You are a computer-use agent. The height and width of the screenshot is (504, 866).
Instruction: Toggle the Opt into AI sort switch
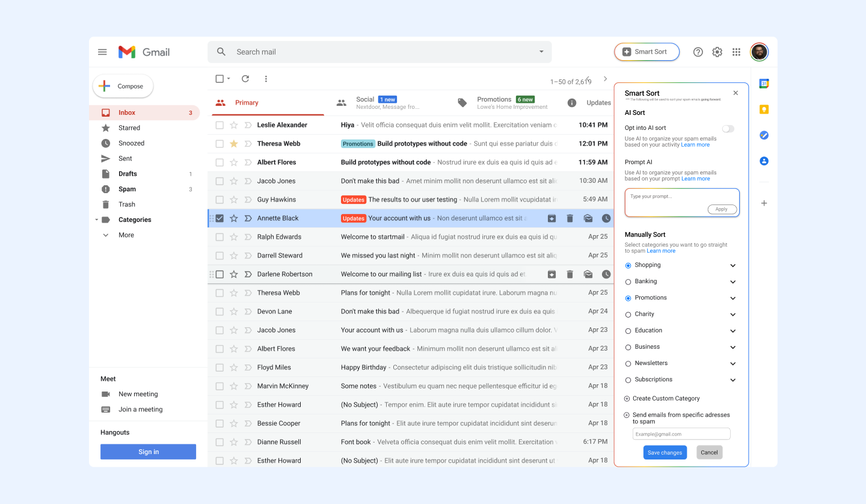[x=728, y=129]
